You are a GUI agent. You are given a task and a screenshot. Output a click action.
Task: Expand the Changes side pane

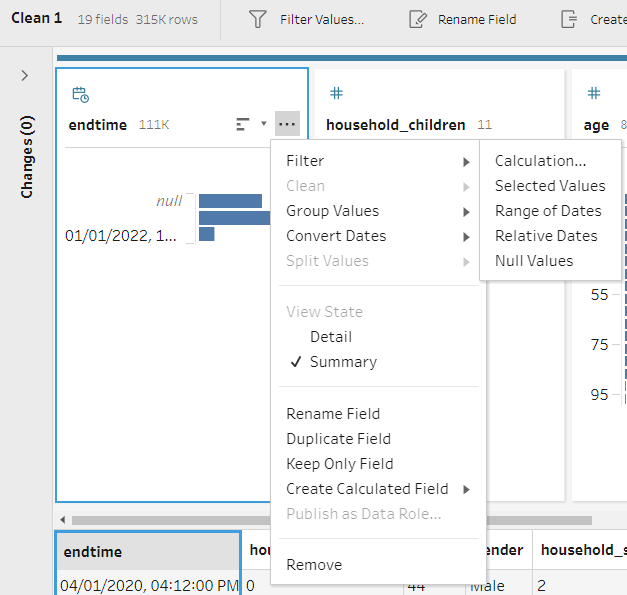pos(25,76)
